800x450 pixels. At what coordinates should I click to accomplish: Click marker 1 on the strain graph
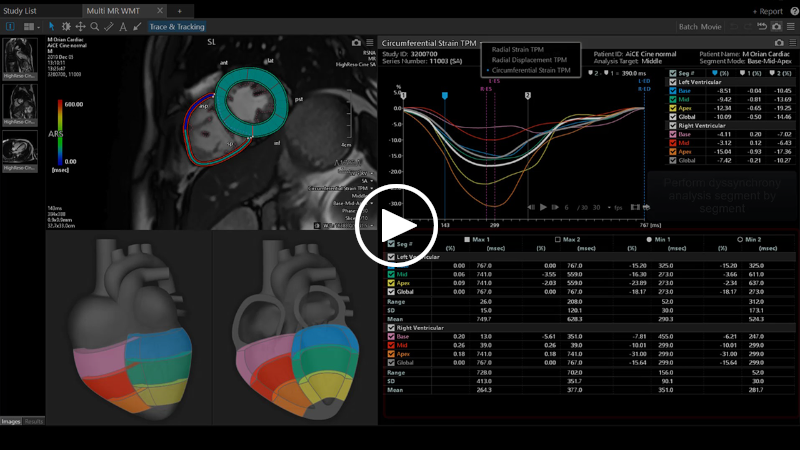coord(404,95)
